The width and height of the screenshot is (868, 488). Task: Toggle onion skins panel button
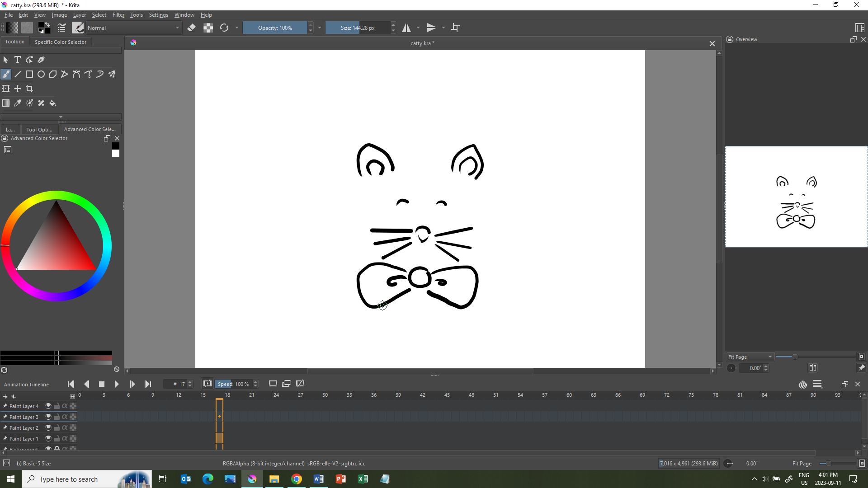(803, 384)
